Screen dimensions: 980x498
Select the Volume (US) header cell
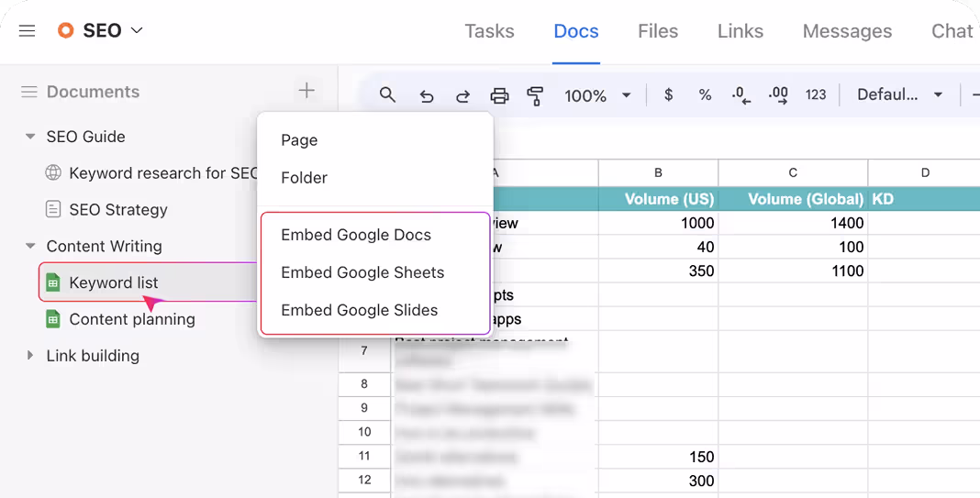[x=658, y=199]
